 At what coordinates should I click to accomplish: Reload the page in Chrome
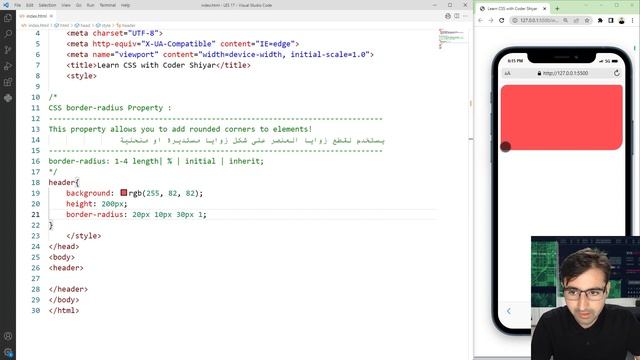tap(502, 20)
